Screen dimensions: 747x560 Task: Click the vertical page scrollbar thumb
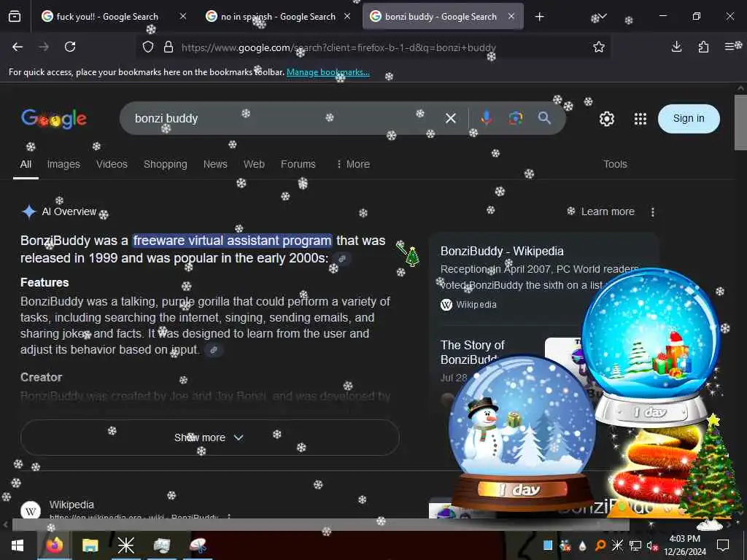point(741,122)
